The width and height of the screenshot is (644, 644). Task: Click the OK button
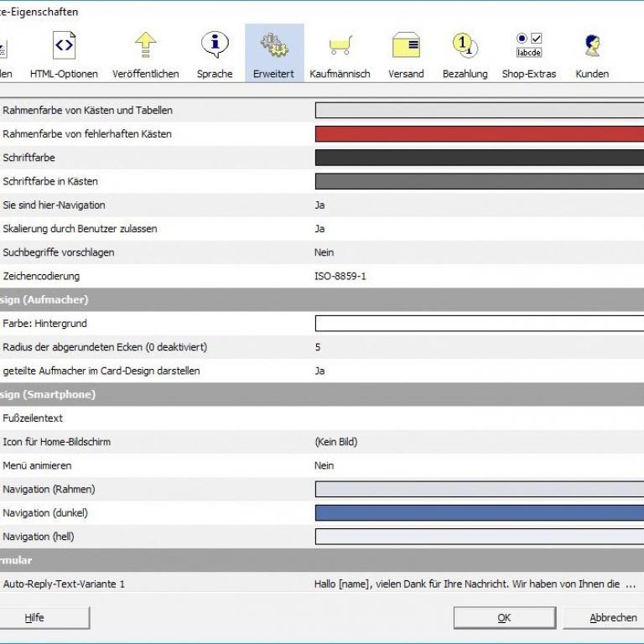(504, 617)
